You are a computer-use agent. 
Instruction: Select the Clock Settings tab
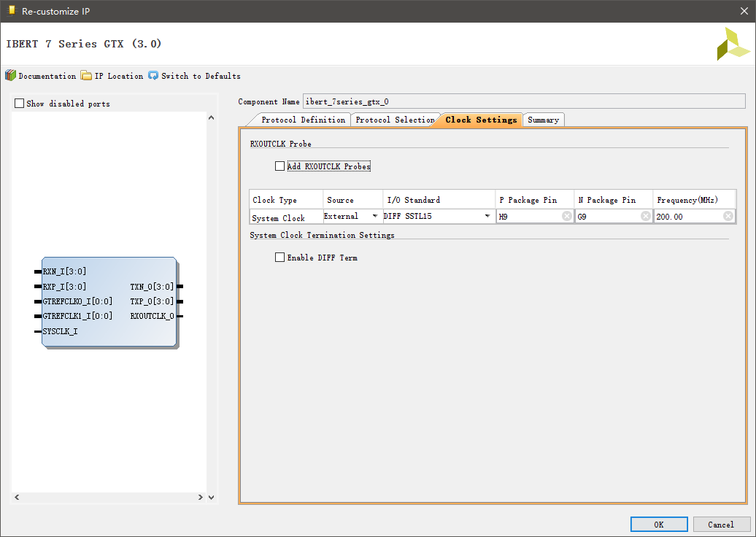click(481, 120)
